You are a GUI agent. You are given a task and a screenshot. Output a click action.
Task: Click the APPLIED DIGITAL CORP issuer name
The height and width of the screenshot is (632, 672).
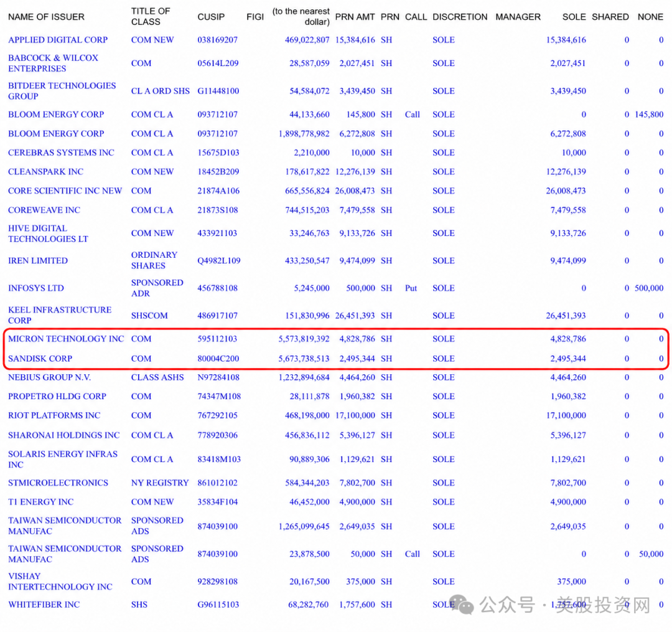pyautogui.click(x=58, y=40)
